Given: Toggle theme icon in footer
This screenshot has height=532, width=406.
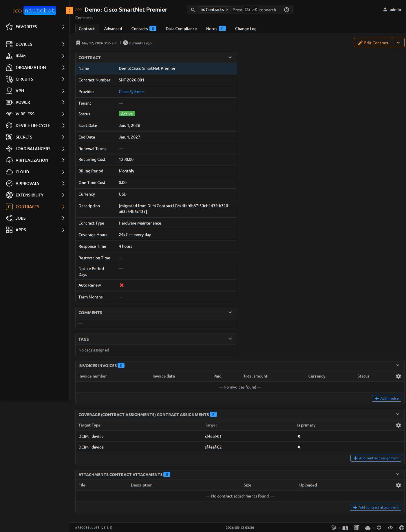Looking at the screenshot, I should (x=334, y=528).
